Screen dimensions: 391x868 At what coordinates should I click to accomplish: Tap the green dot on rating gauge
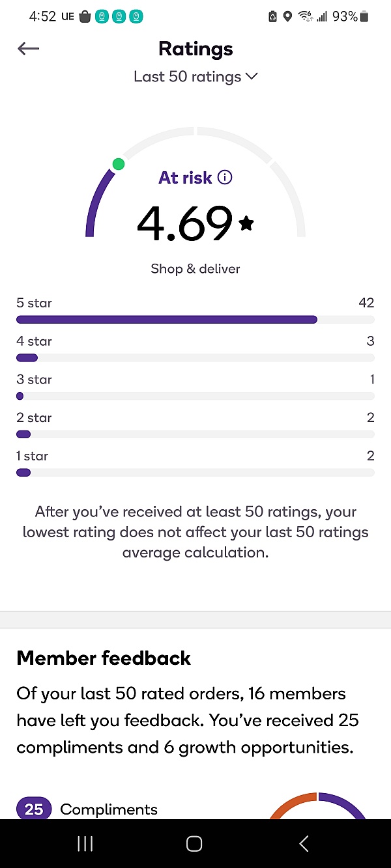pyautogui.click(x=118, y=164)
